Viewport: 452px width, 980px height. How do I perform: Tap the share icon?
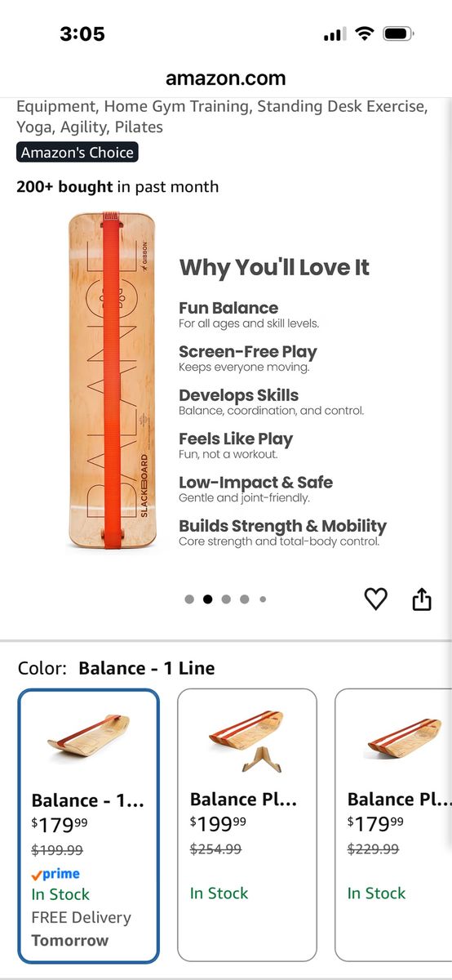coord(421,599)
